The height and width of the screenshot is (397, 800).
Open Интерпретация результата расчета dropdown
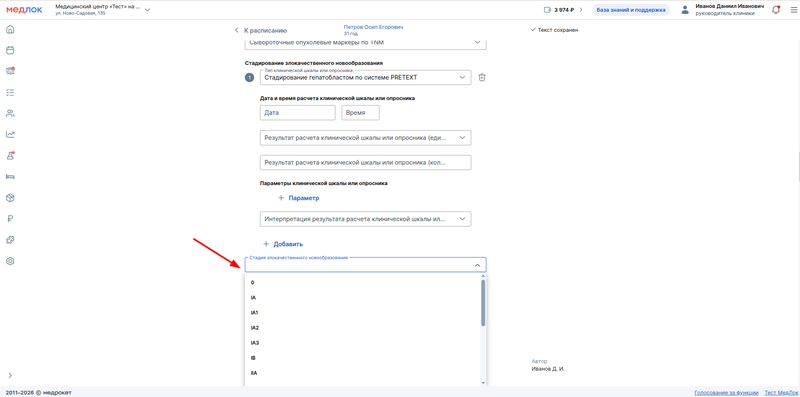(x=365, y=219)
